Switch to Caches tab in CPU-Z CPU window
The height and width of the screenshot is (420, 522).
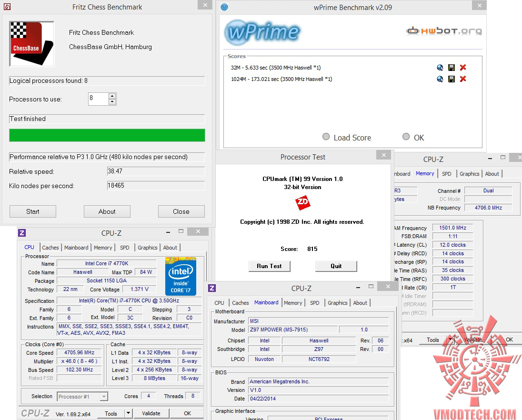pos(50,247)
